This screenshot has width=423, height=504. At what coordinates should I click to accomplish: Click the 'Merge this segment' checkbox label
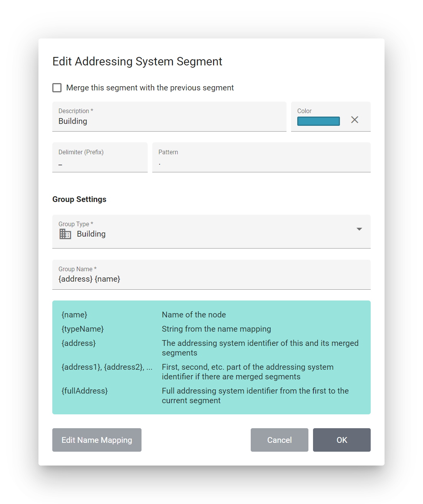(150, 88)
